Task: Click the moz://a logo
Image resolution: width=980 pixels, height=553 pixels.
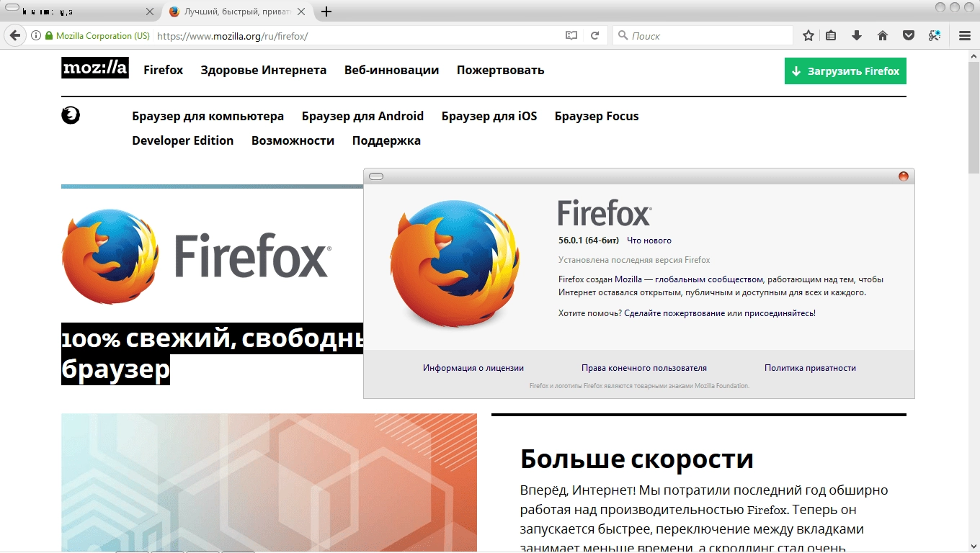Action: coord(95,68)
